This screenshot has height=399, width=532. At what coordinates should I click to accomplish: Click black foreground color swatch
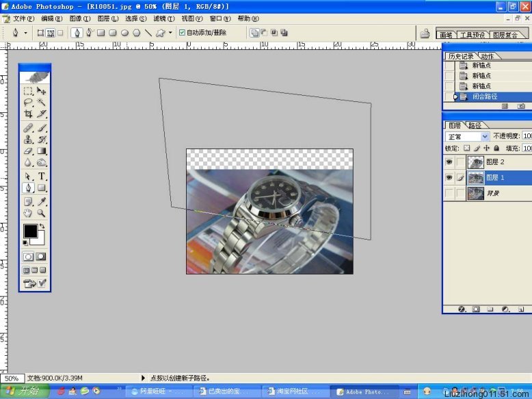(x=30, y=231)
